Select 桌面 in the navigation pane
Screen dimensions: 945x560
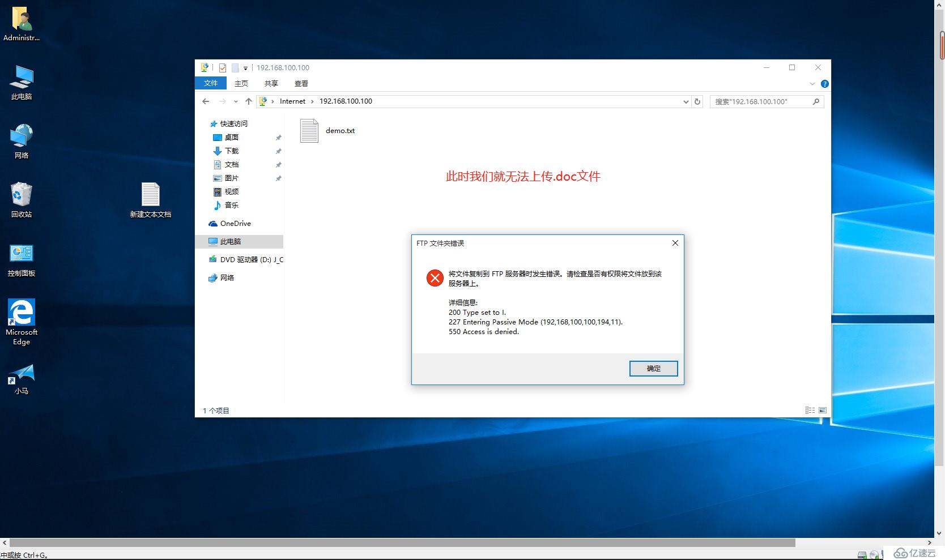(226, 137)
